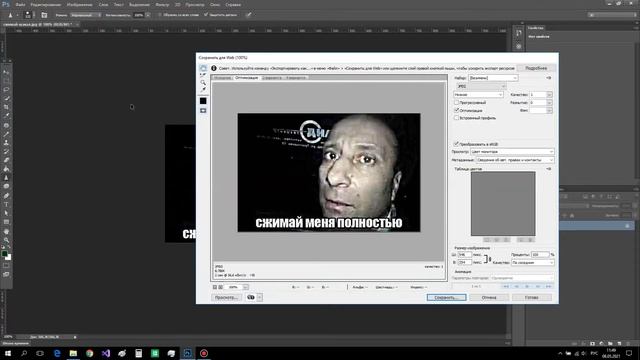
Task: Open the JPEG file format dropdown
Action: pyautogui.click(x=481, y=86)
